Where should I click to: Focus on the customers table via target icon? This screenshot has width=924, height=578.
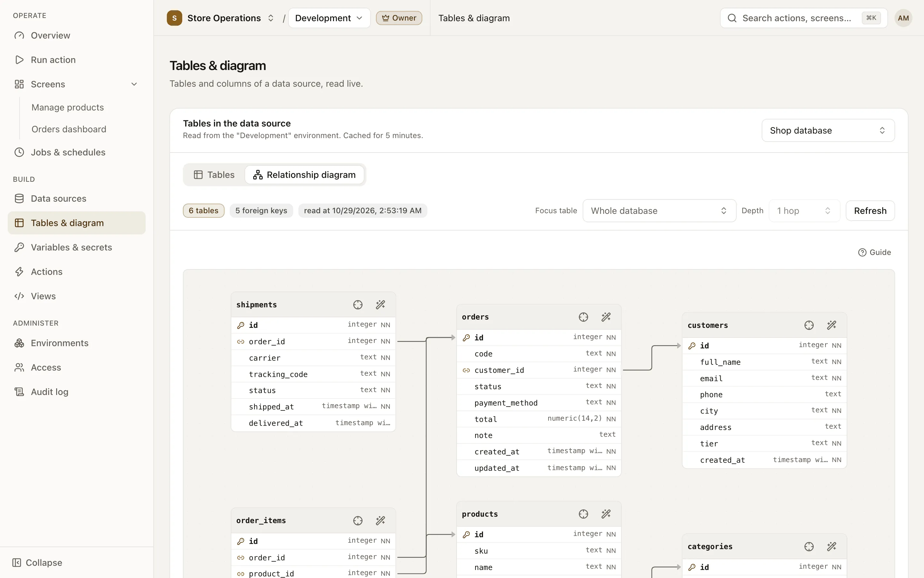point(809,325)
